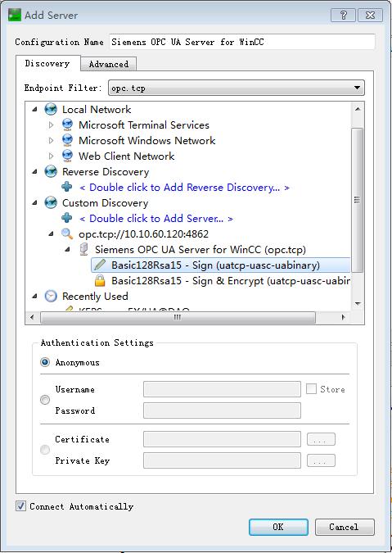This screenshot has width=392, height=553.
Task: Click the Microsoft Terminal Services network icon
Action: click(x=67, y=125)
